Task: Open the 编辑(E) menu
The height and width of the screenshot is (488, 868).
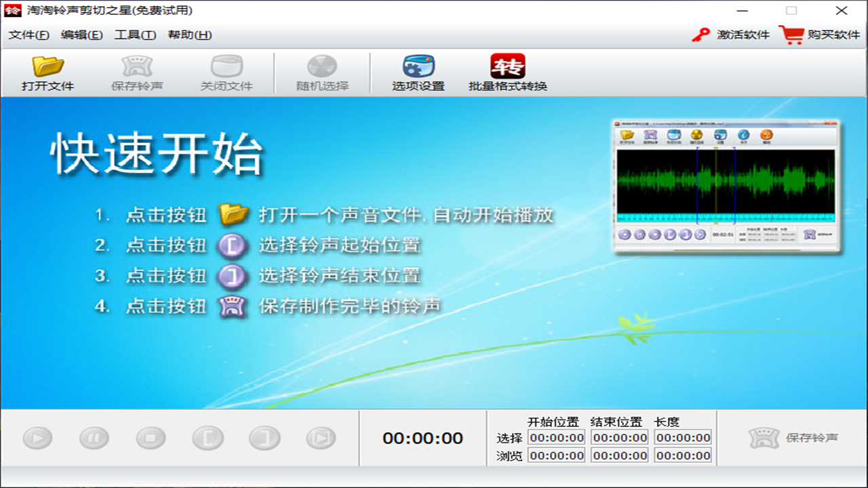Action: pos(82,35)
